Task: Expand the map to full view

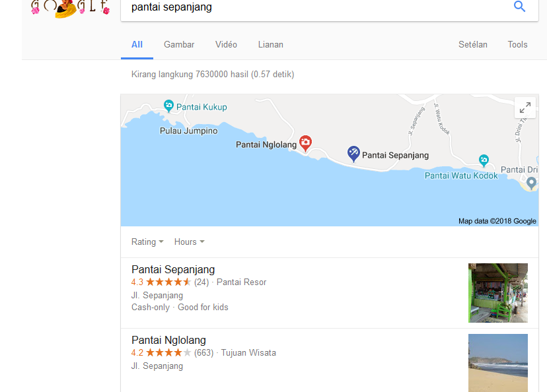Action: (525, 108)
